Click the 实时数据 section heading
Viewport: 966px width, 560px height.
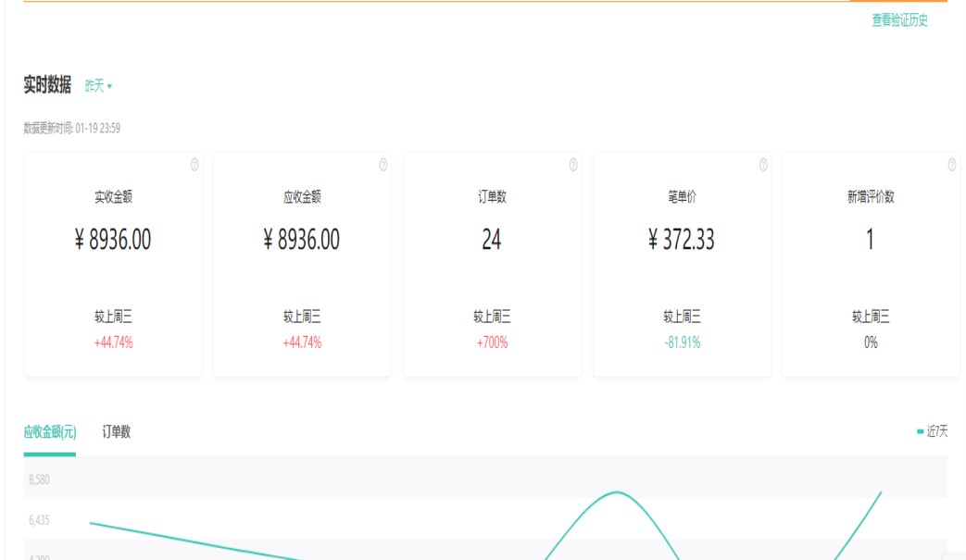coord(47,85)
